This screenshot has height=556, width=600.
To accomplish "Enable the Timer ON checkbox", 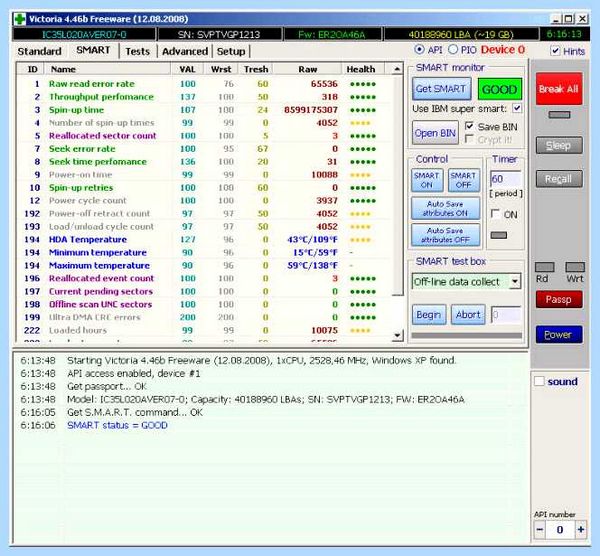I will pyautogui.click(x=495, y=214).
